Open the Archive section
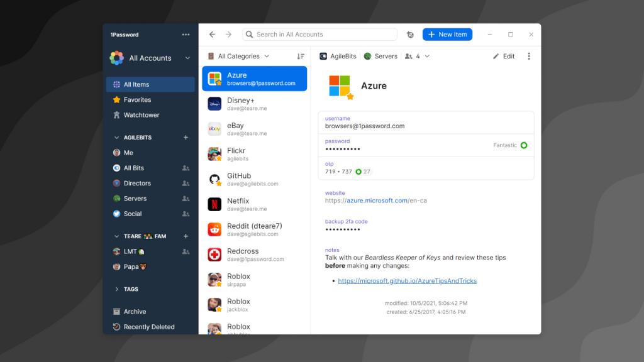This screenshot has width=644, height=362. 135,312
